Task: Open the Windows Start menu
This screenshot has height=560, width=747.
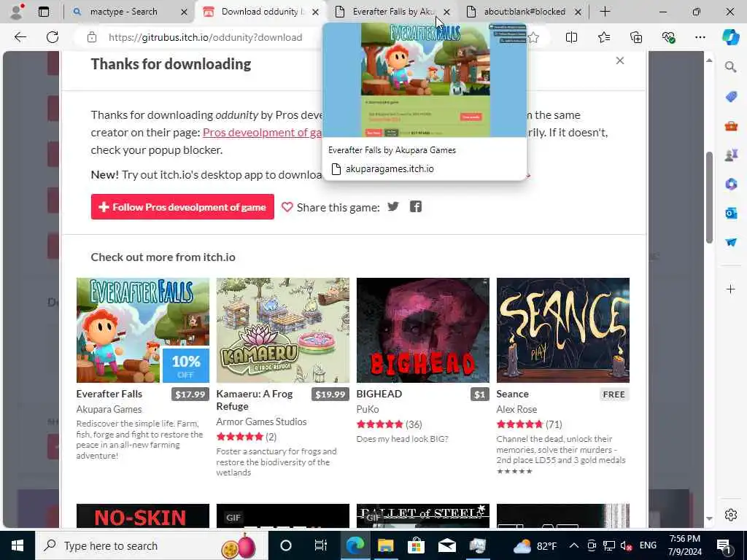Action: point(18,545)
